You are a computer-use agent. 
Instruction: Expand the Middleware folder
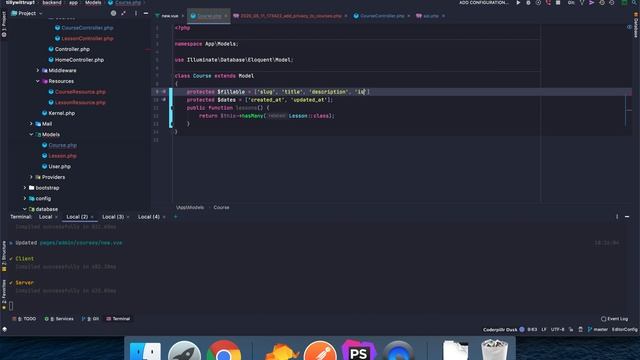[x=38, y=70]
